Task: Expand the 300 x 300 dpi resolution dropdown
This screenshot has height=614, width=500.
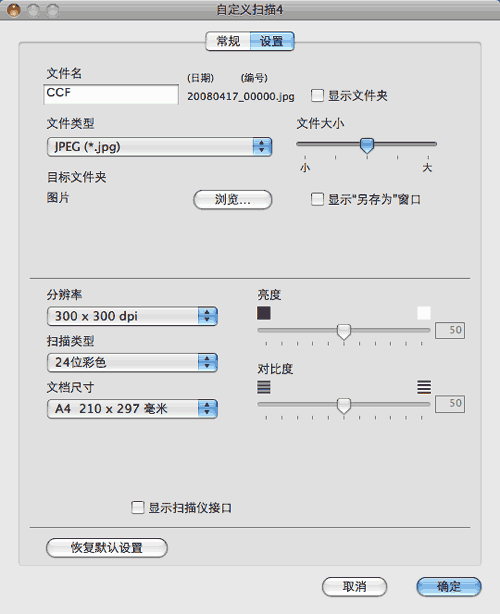Action: [x=132, y=316]
